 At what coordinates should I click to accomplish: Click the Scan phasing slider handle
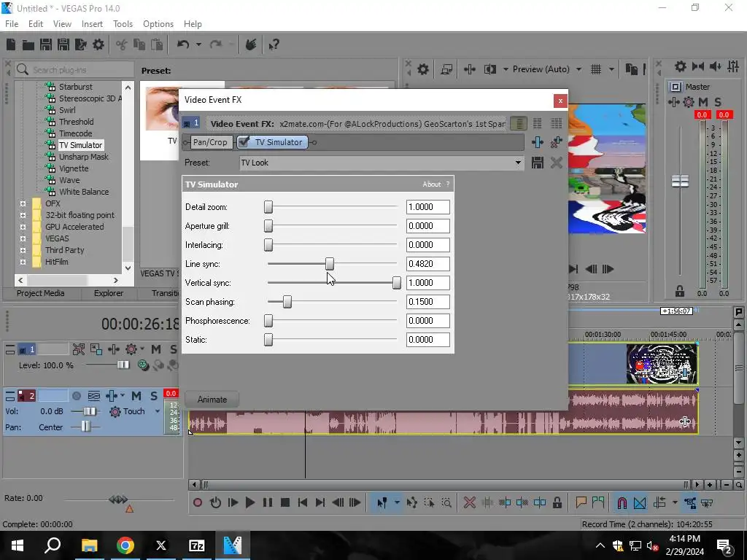pos(287,302)
